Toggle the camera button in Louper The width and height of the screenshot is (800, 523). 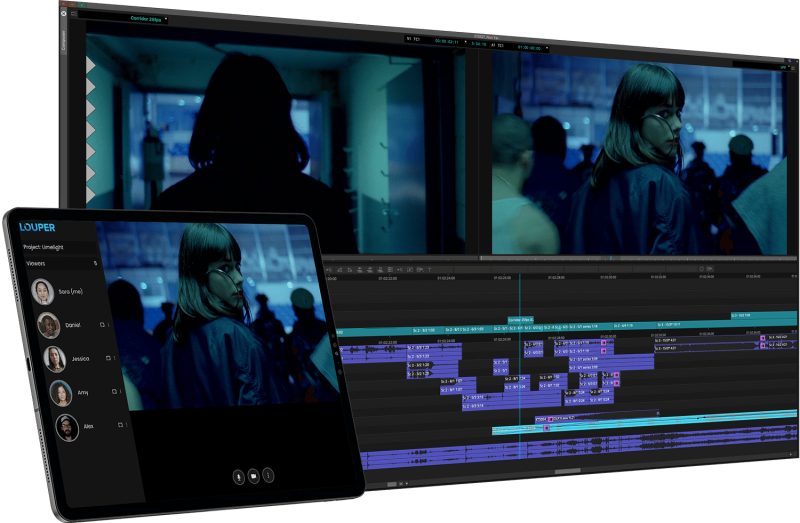click(253, 476)
